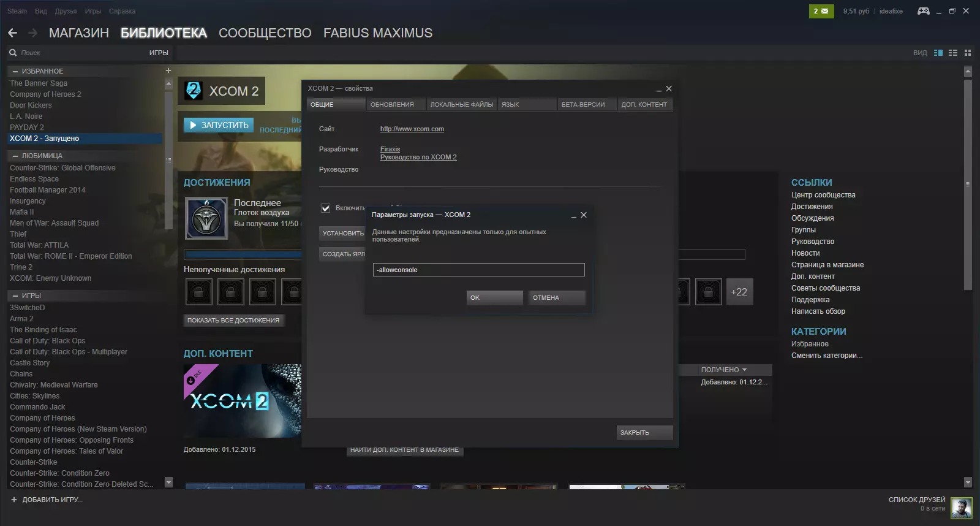
Task: Close the Параметры запуска dialog
Action: point(584,215)
